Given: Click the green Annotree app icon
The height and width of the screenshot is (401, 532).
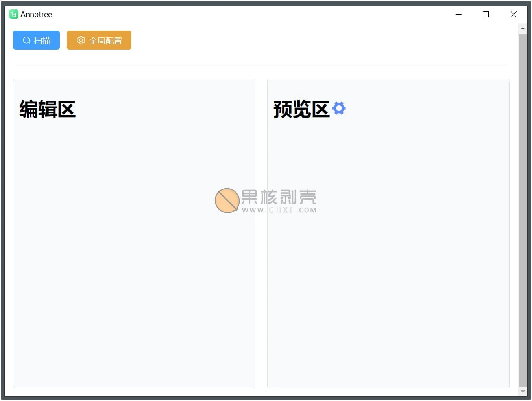Looking at the screenshot, I should tap(13, 14).
